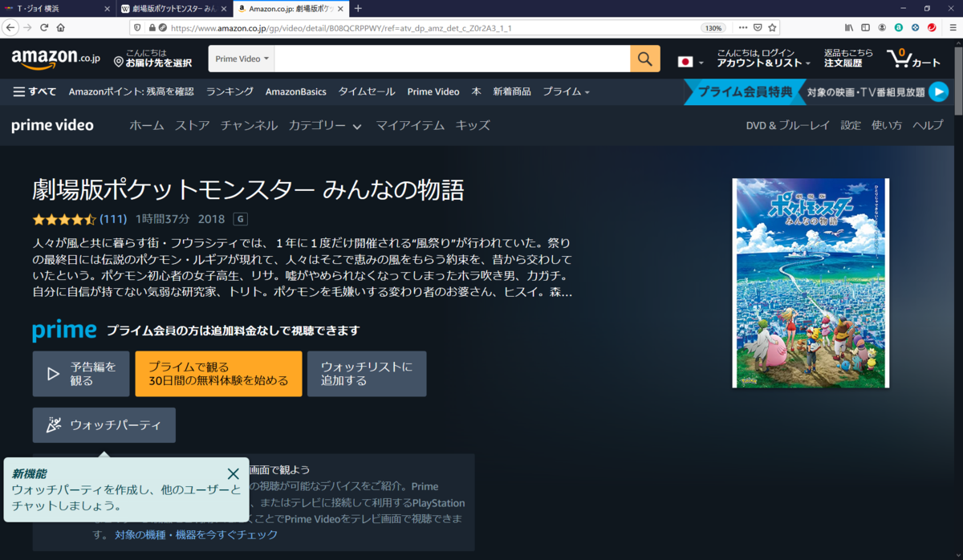Click Prime Video in the Amazon nav bar
Viewport: 963px width, 560px height.
click(433, 91)
